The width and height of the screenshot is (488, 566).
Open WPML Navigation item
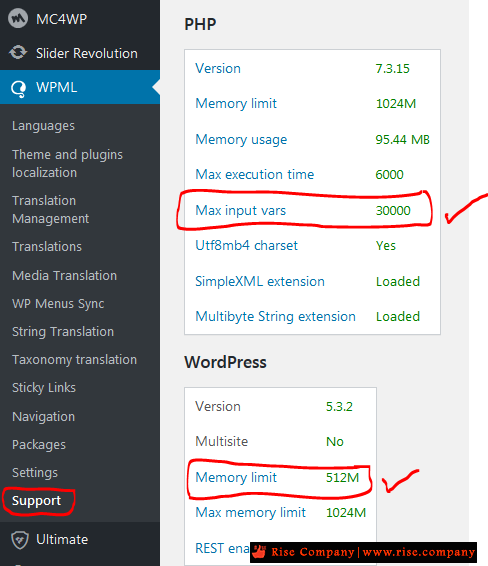click(x=43, y=417)
